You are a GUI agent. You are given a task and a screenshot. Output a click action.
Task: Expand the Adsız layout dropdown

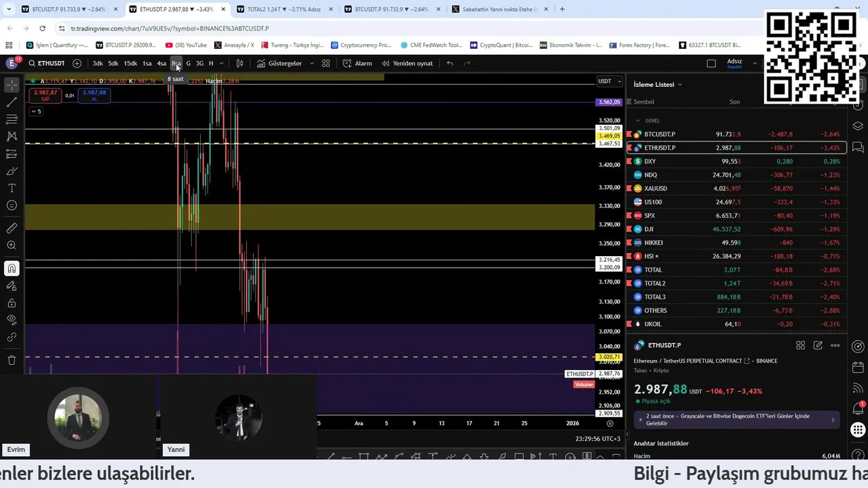(x=755, y=63)
